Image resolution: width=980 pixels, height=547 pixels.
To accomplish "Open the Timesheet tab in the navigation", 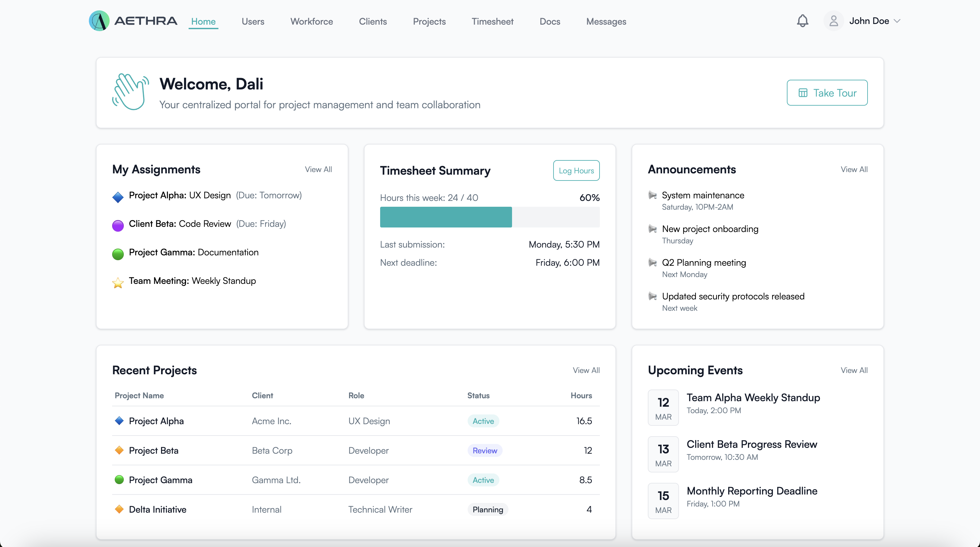I will 492,21.
